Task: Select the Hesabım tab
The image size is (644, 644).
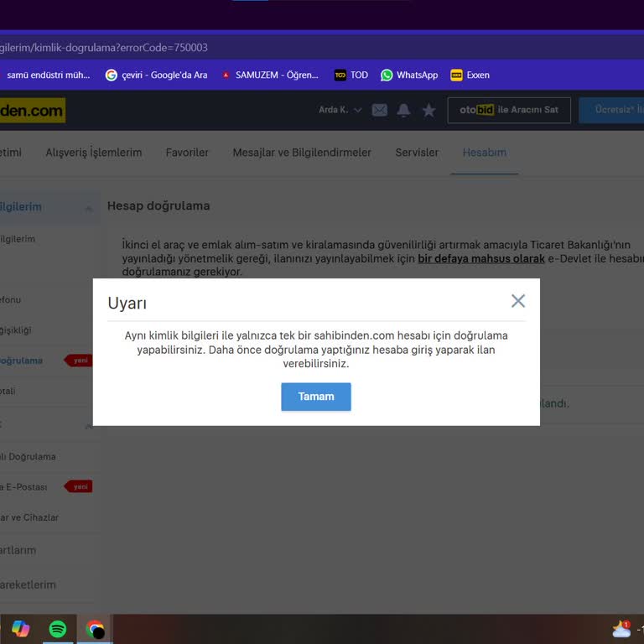Action: pyautogui.click(x=484, y=153)
